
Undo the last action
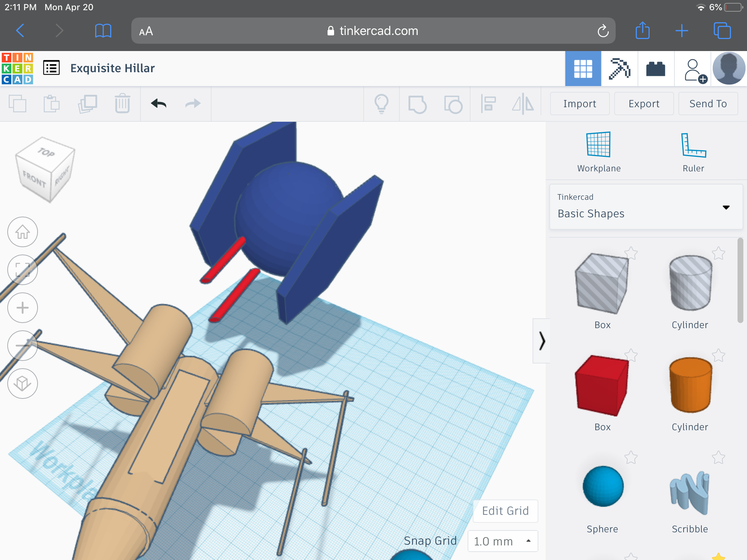pyautogui.click(x=159, y=104)
